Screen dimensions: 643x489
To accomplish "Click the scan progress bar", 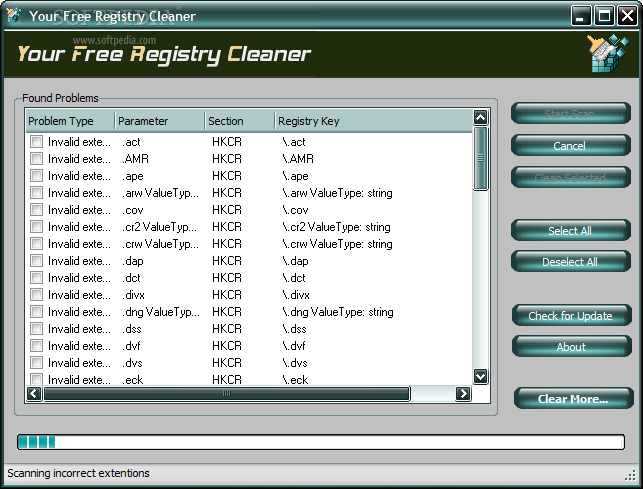I will coord(321,442).
